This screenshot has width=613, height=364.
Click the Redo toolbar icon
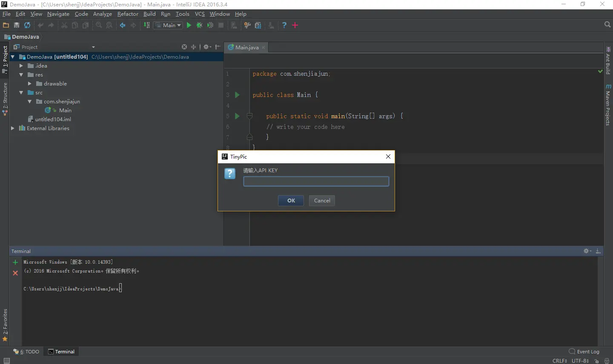tap(51, 25)
